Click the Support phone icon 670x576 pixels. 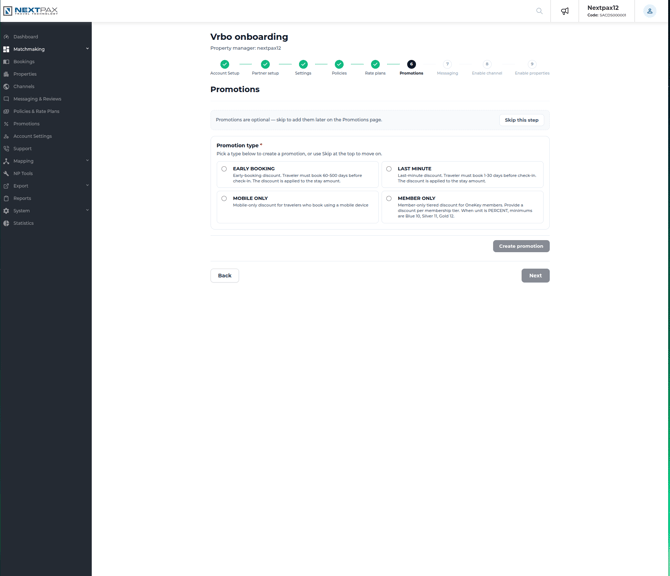click(x=6, y=149)
